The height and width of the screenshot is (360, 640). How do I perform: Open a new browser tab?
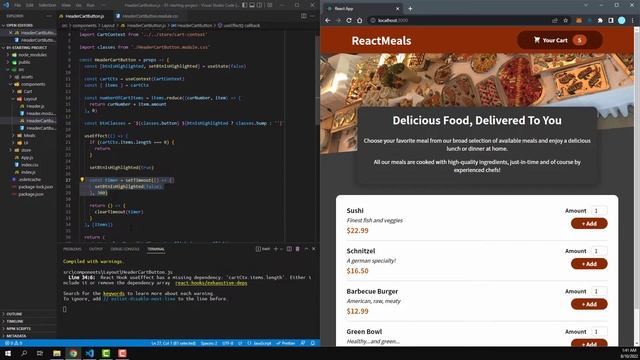tap(410, 8)
